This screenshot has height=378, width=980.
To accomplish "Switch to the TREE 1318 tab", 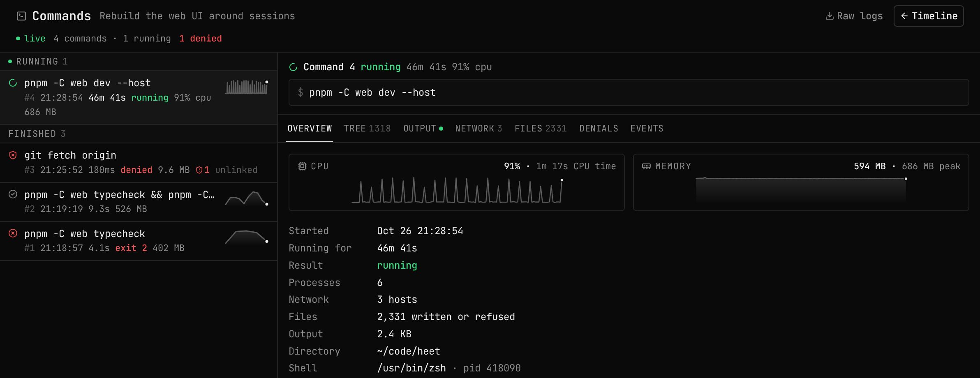I will (367, 129).
